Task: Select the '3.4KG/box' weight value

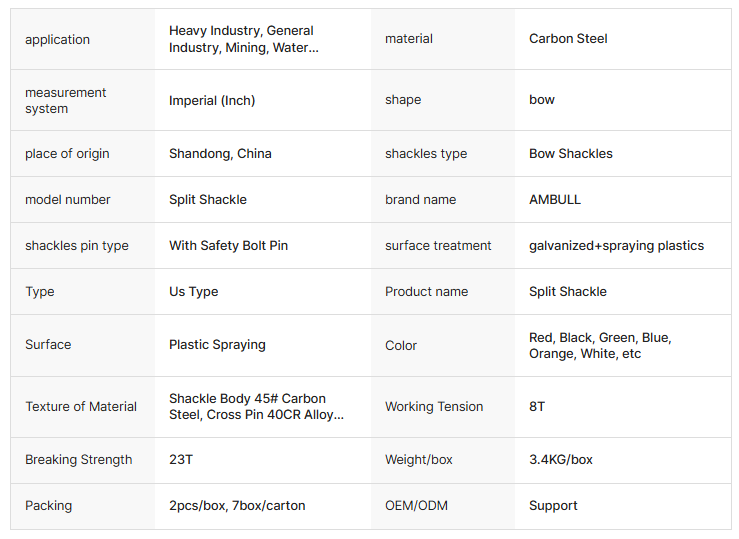Action: pyautogui.click(x=561, y=460)
